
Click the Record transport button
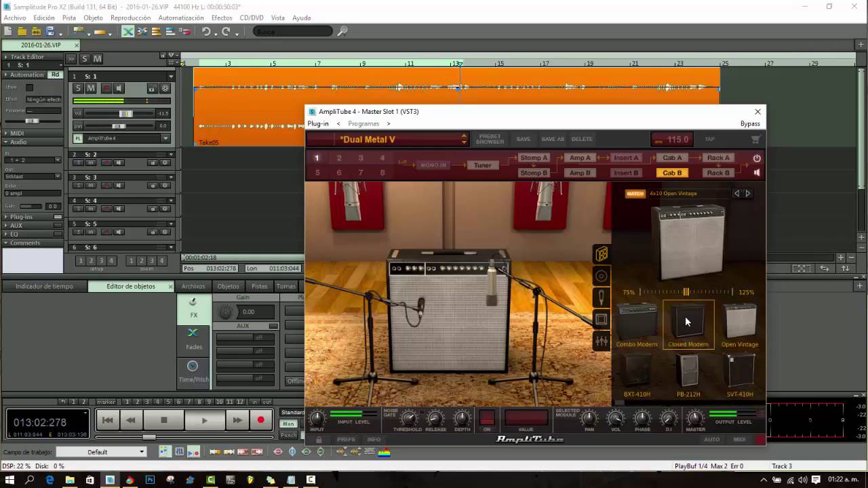pos(260,420)
